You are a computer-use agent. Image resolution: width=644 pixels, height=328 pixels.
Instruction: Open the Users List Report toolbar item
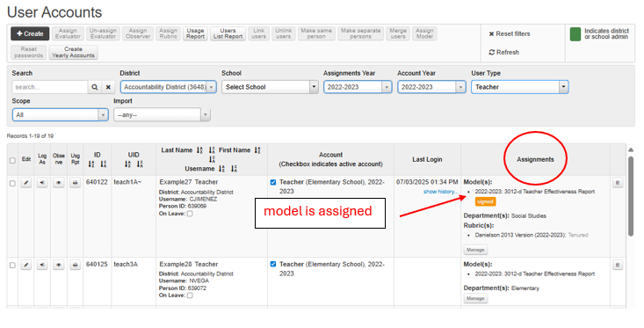[x=228, y=33]
